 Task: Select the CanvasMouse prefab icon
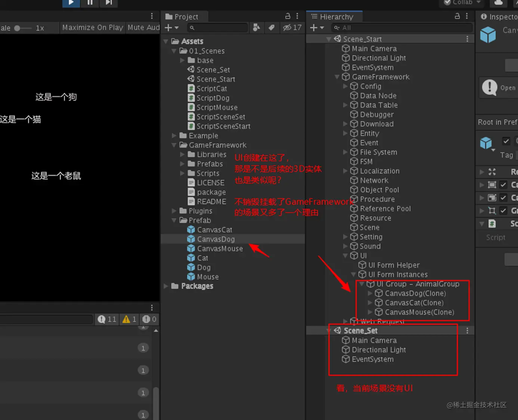[191, 248]
